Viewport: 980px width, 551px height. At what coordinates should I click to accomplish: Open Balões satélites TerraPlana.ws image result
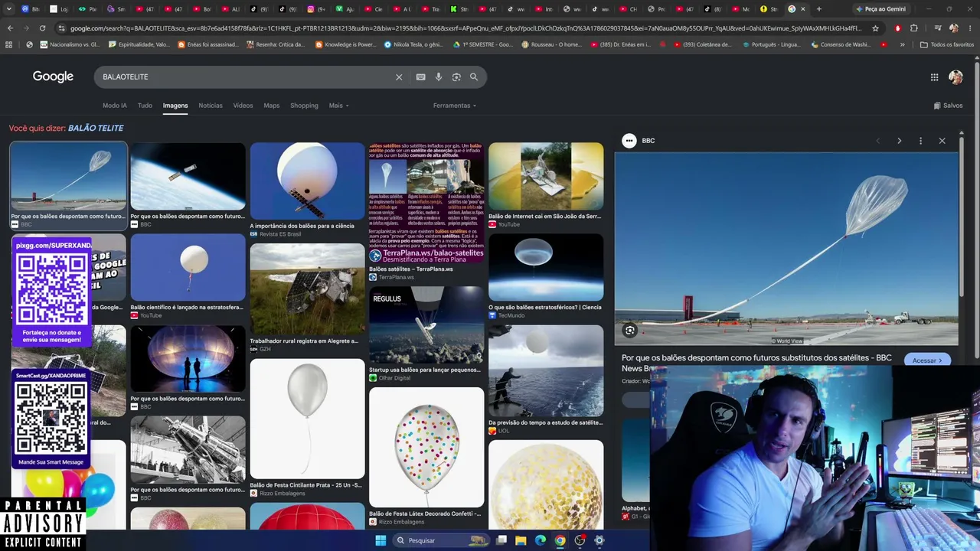click(x=426, y=202)
